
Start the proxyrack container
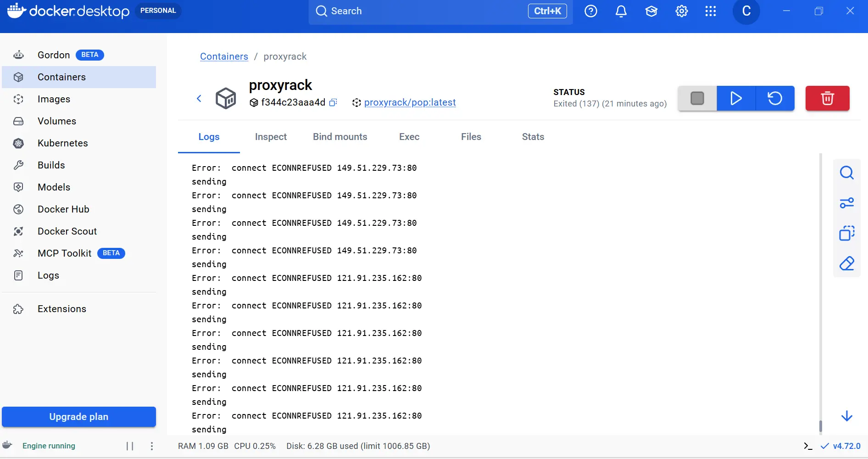[736, 98]
